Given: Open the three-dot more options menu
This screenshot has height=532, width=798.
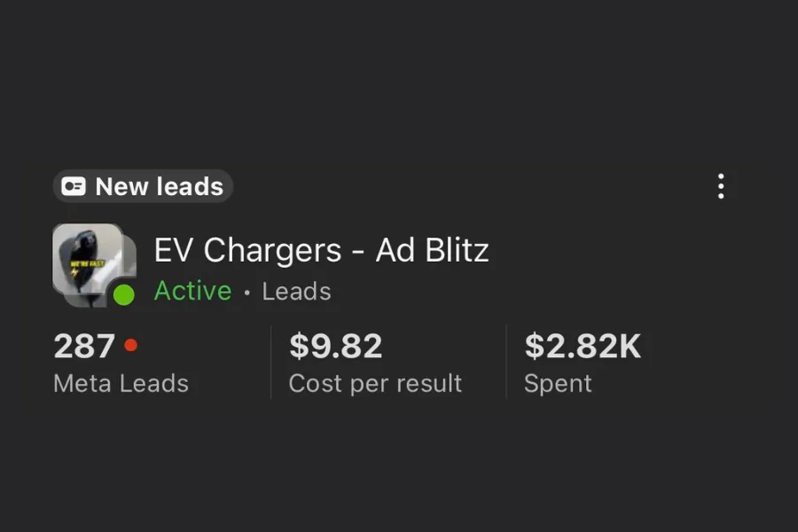Looking at the screenshot, I should click(x=721, y=186).
